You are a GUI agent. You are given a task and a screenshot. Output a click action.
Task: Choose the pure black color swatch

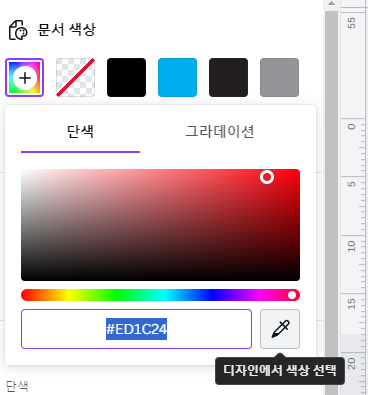[126, 78]
